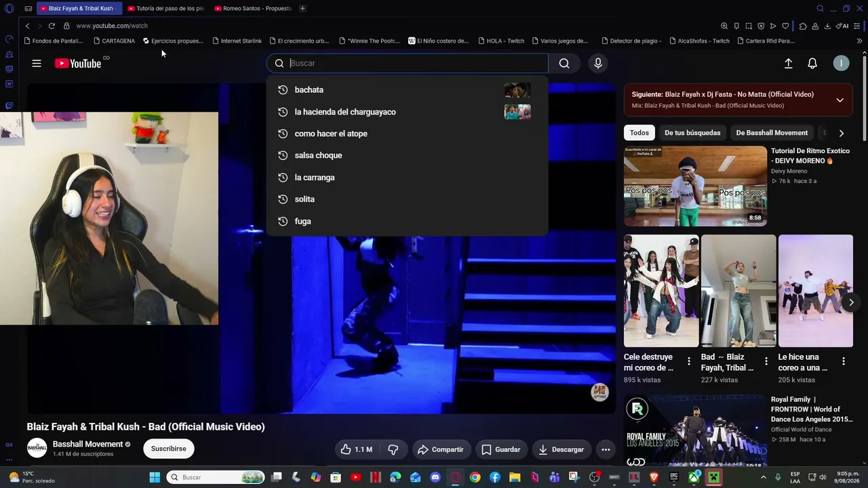
Task: Open the 'Cele destruye mi coreo' short thumbnail
Action: [x=661, y=291]
